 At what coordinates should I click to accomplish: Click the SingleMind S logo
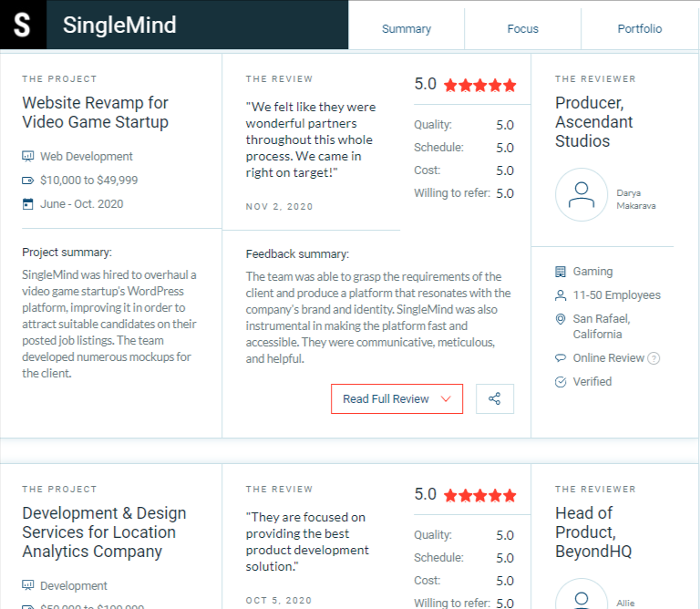click(x=23, y=25)
